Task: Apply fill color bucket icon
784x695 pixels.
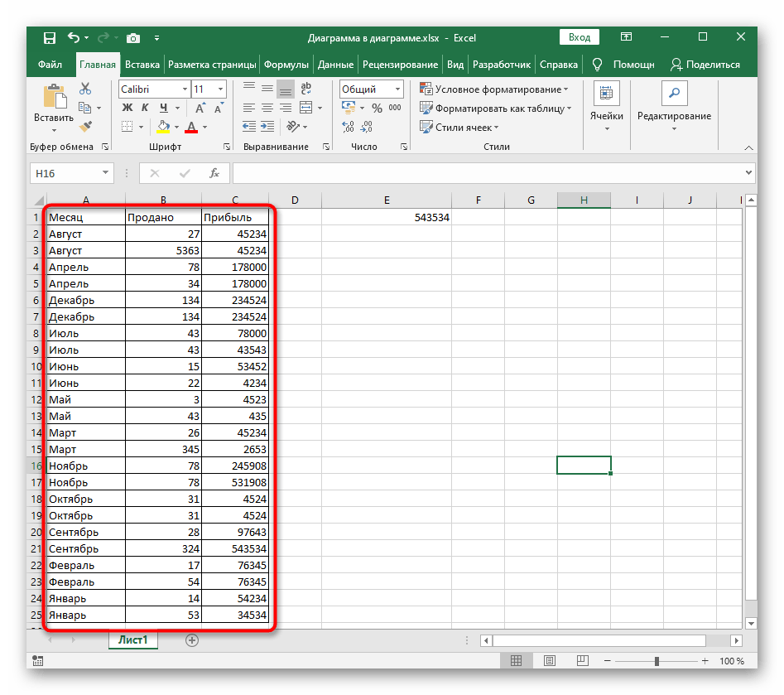Action: (x=163, y=127)
